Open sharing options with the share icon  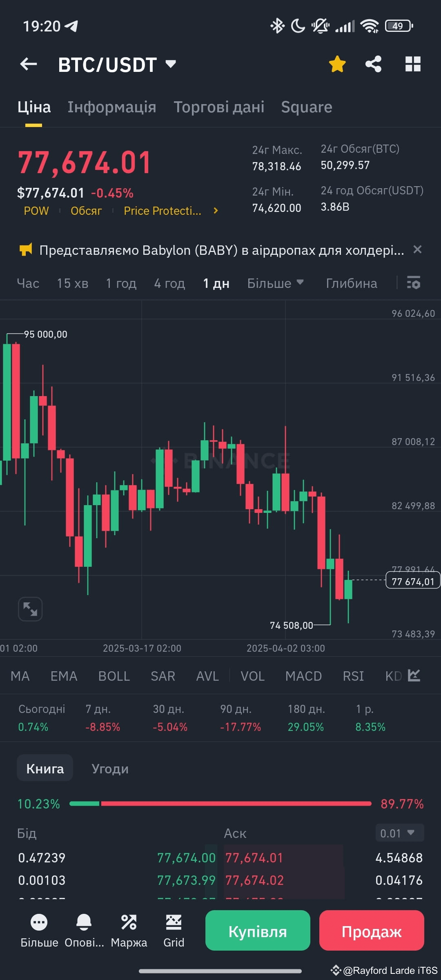[374, 64]
